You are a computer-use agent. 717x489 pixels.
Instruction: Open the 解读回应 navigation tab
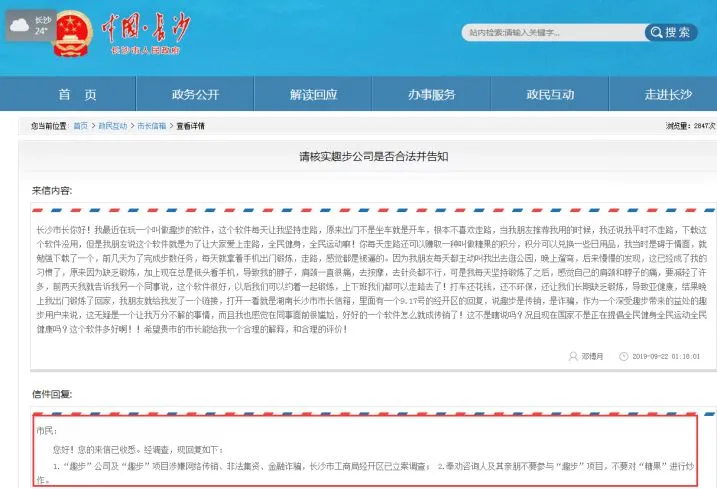point(313,94)
